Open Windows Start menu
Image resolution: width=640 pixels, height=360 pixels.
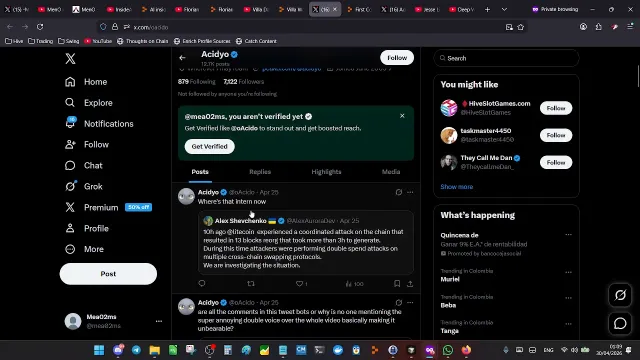(x=99, y=350)
